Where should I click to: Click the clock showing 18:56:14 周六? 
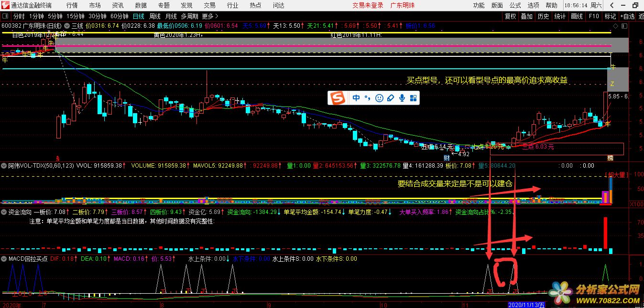pyautogui.click(x=583, y=5)
